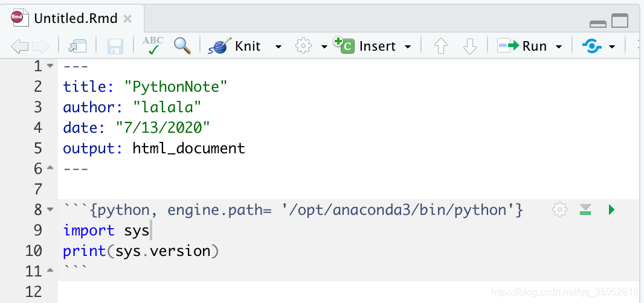Click the blue publish icon
This screenshot has width=644, height=303.
pos(592,46)
